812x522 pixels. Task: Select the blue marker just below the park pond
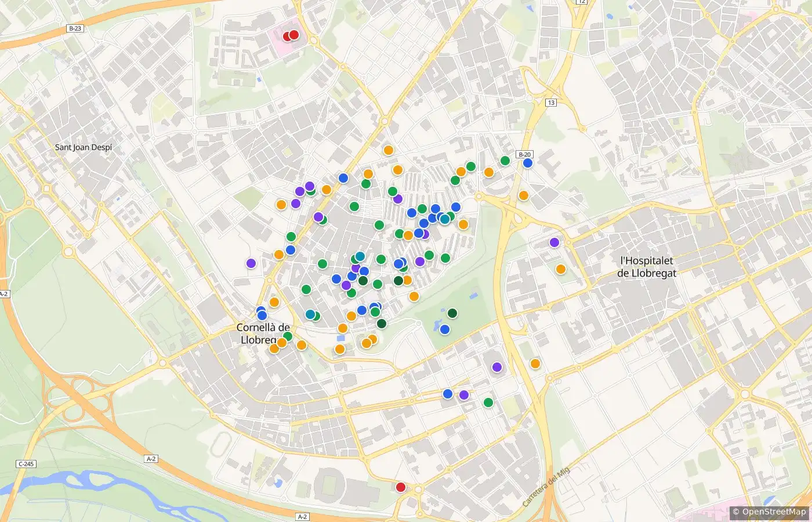point(445,329)
